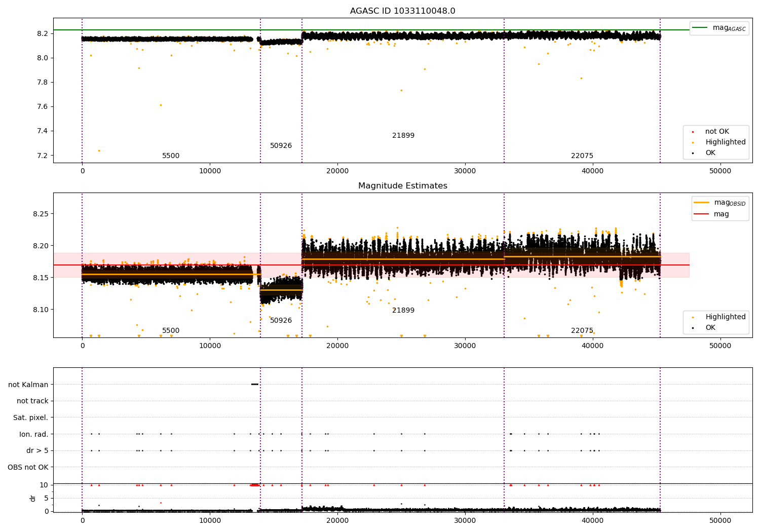
Task: Click obsid 22075 in Magnitude Estimates plot
Action: (582, 331)
